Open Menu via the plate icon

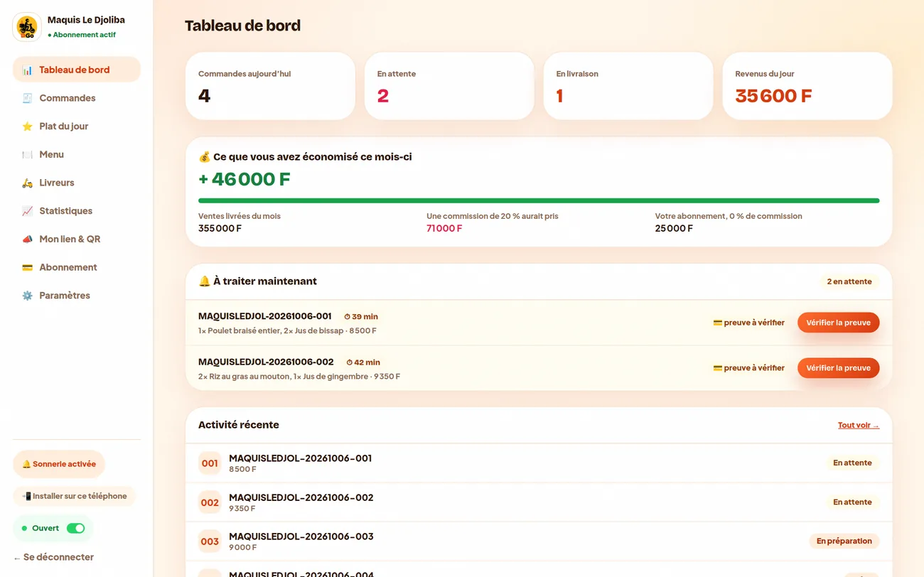click(27, 154)
